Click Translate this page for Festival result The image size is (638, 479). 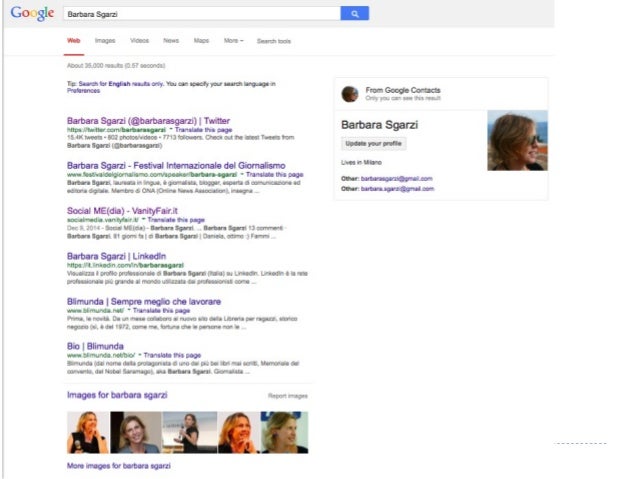tap(275, 175)
